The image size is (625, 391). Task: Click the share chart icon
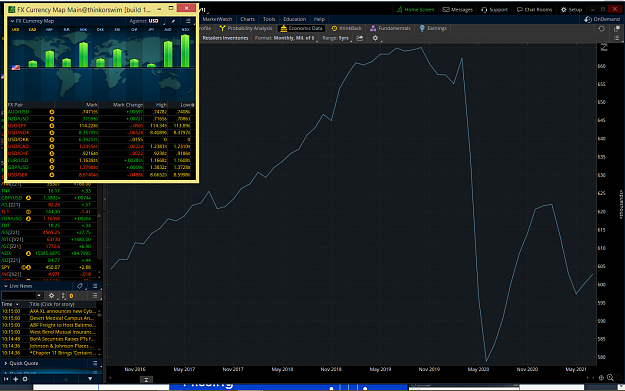(360, 38)
